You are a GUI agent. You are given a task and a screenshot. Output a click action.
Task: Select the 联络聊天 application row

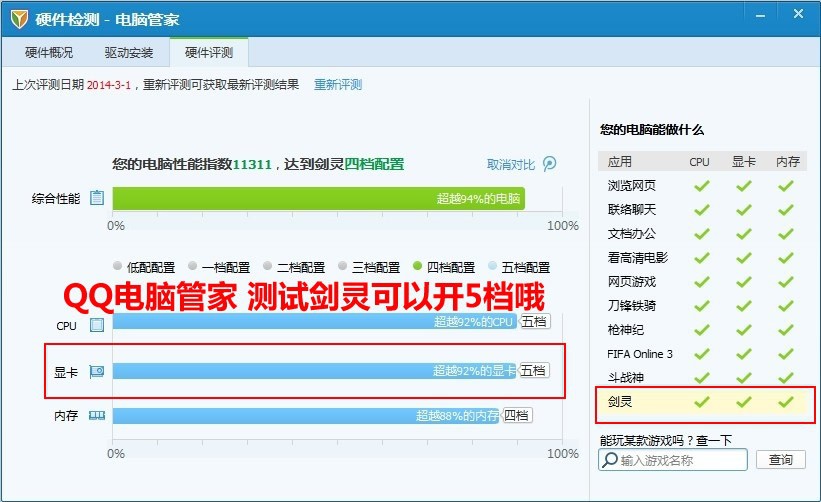click(x=702, y=209)
